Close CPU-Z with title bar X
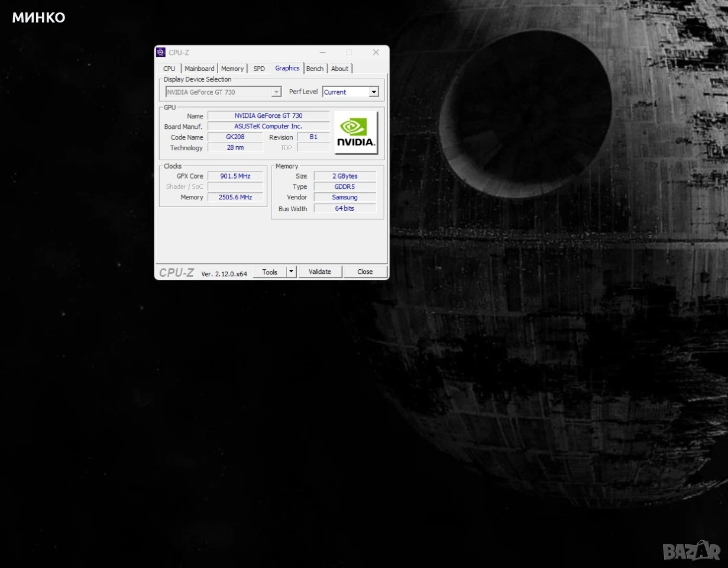Viewport: 728px width, 568px height. coord(376,52)
